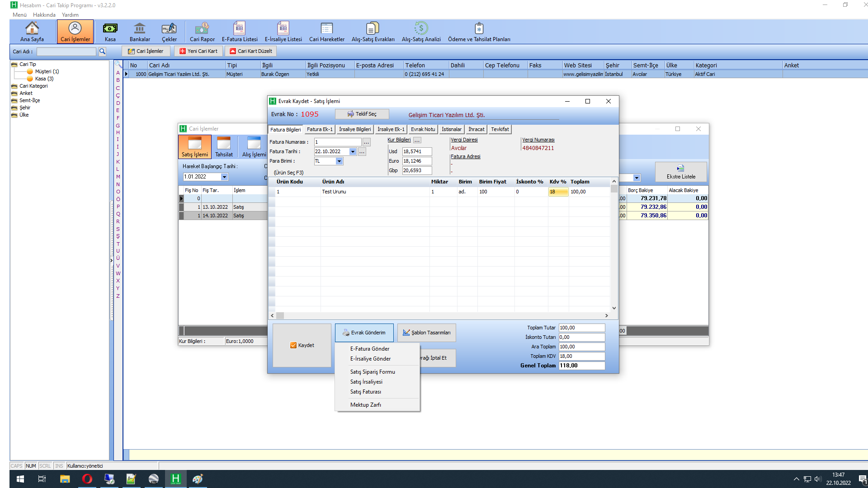Switch to İstisnalar tab
The height and width of the screenshot is (488, 868).
tap(452, 130)
